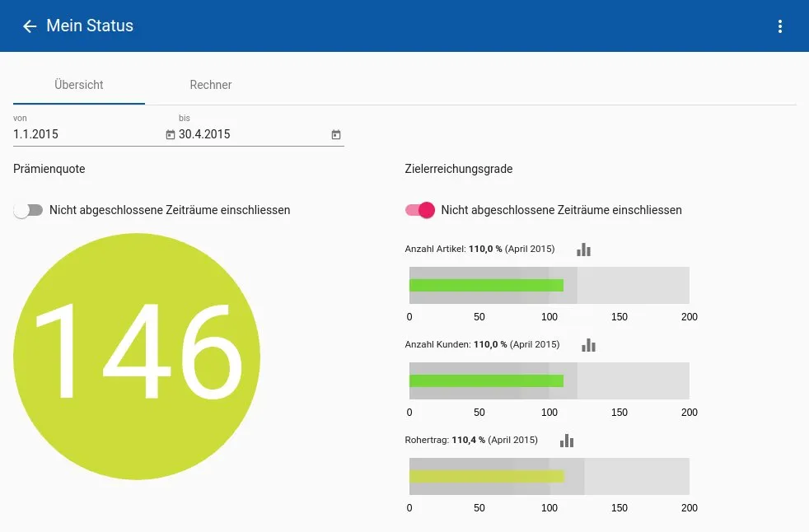
Task: Click the 'bis' date field showing 30.4.2015
Action: click(251, 134)
